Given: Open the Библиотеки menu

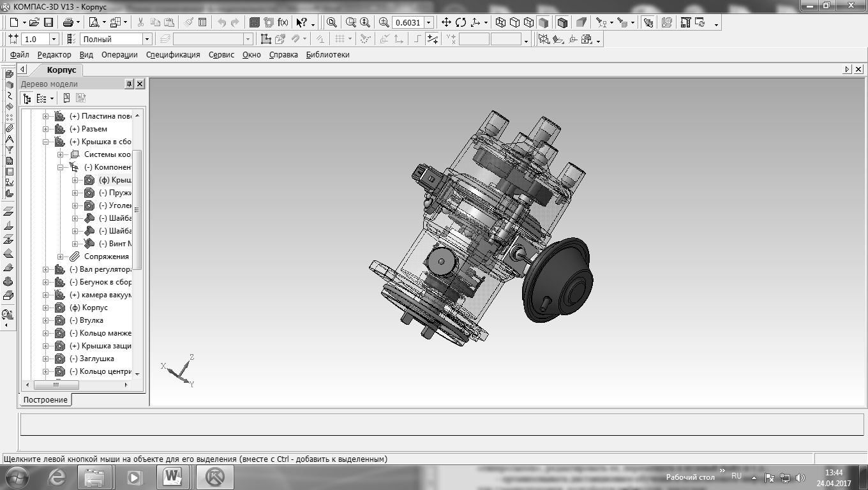Looking at the screenshot, I should (x=327, y=55).
